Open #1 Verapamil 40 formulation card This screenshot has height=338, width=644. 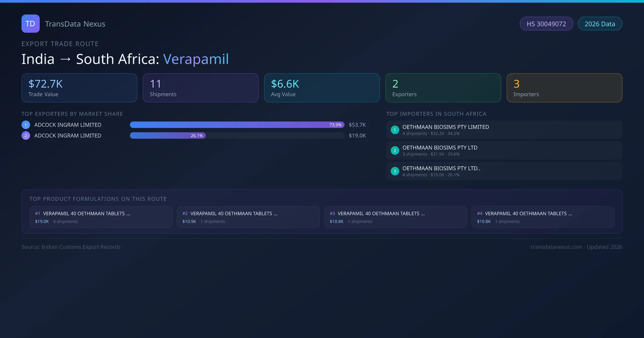[x=101, y=217]
